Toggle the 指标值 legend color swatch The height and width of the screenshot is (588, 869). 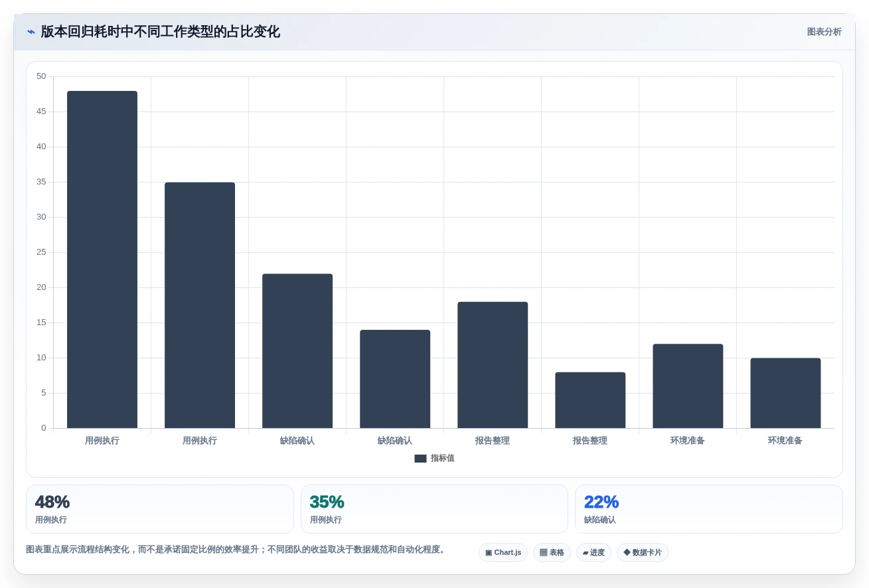(420, 459)
